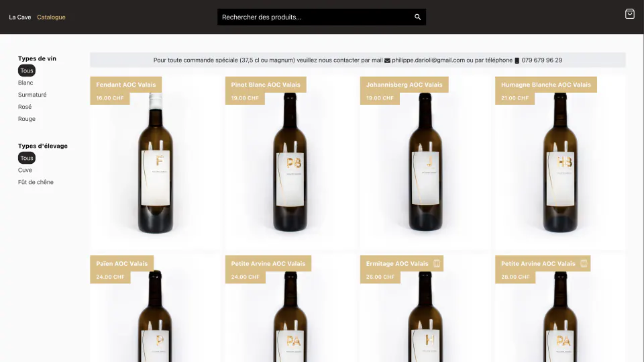Click the Pinot Blanc PB bottle image

point(290,162)
